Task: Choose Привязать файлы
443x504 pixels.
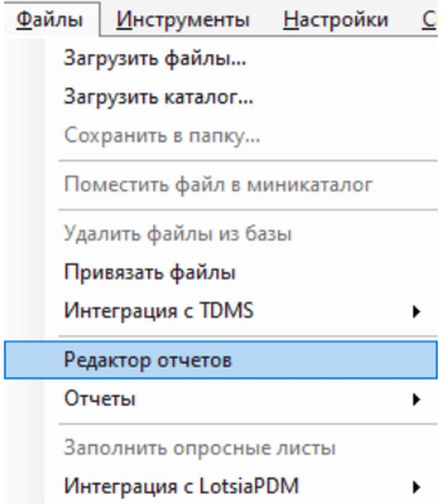Action: click(149, 271)
